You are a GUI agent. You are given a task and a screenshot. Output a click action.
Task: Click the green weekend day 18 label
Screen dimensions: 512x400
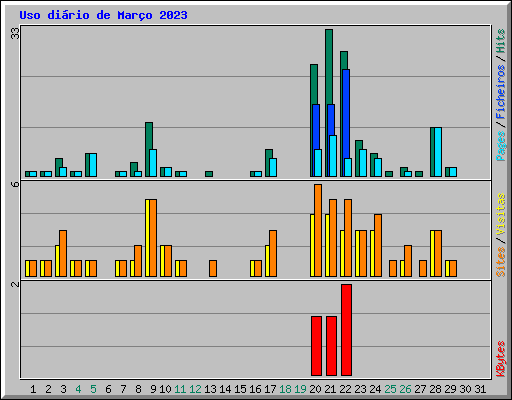285,389
